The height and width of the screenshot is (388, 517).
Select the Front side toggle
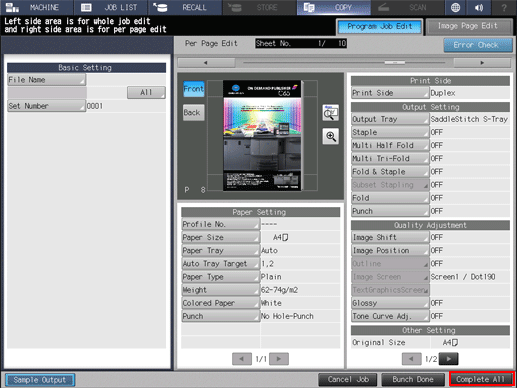click(x=194, y=89)
